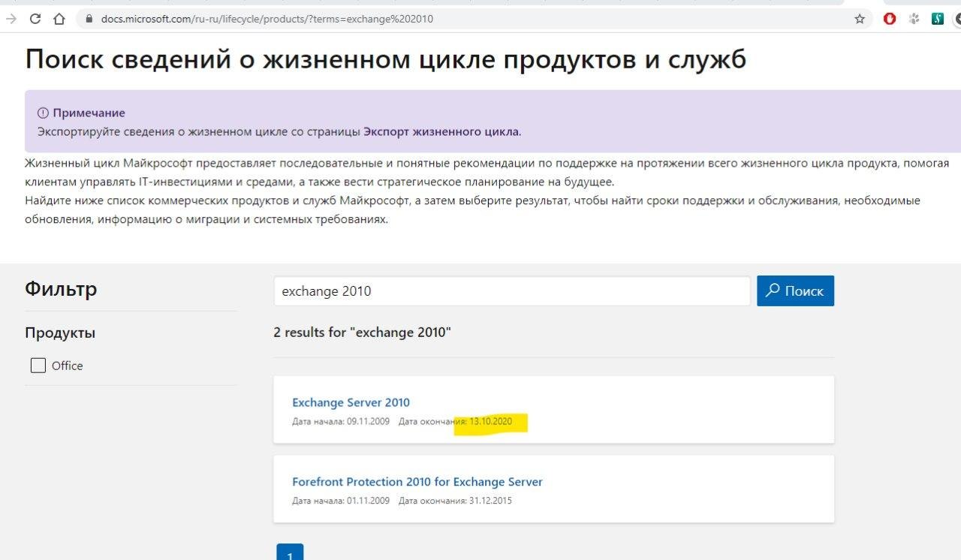961x560 pixels.
Task: Click the exchange 2010 search field
Action: pos(512,291)
